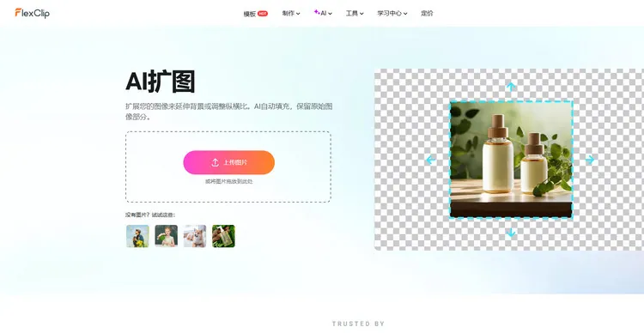Try the sample photo of girl at chalkboard
The image size is (644, 333).
(167, 236)
